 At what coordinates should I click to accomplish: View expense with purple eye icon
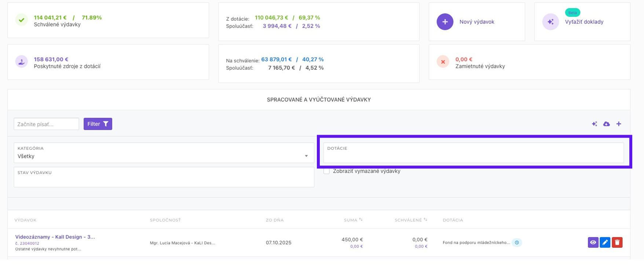593,242
